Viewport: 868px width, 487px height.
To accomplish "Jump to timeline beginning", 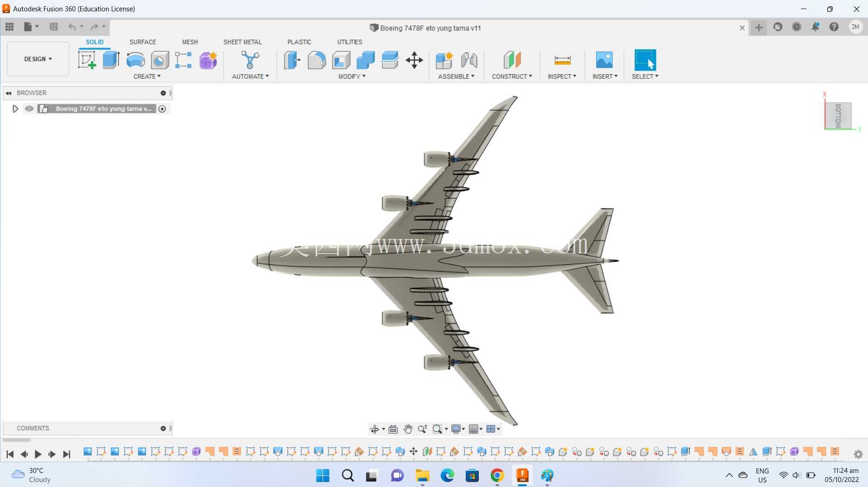I will pyautogui.click(x=10, y=454).
